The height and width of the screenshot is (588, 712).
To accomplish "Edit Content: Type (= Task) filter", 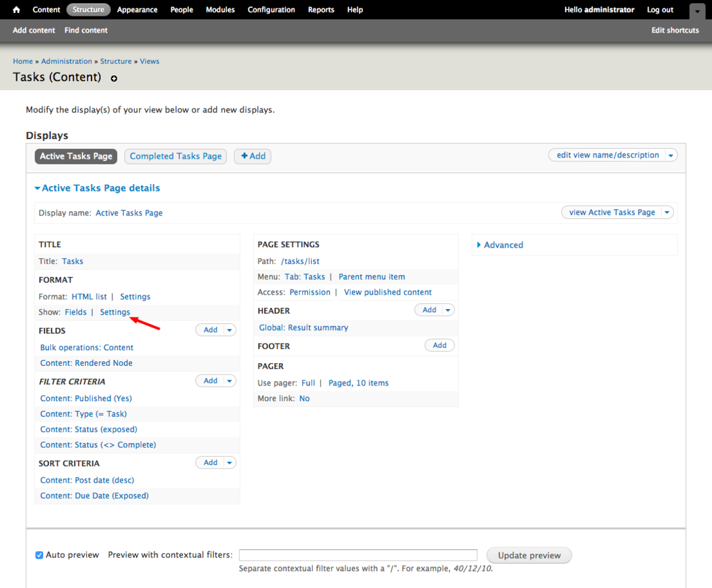I will [x=84, y=414].
